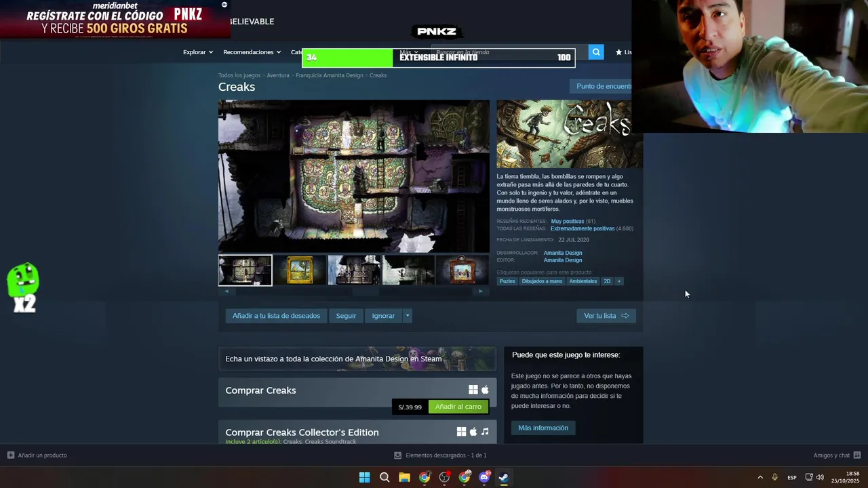Screen dimensions: 868x488
Task: Select the Dibujados a mano tag
Action: (x=542, y=281)
